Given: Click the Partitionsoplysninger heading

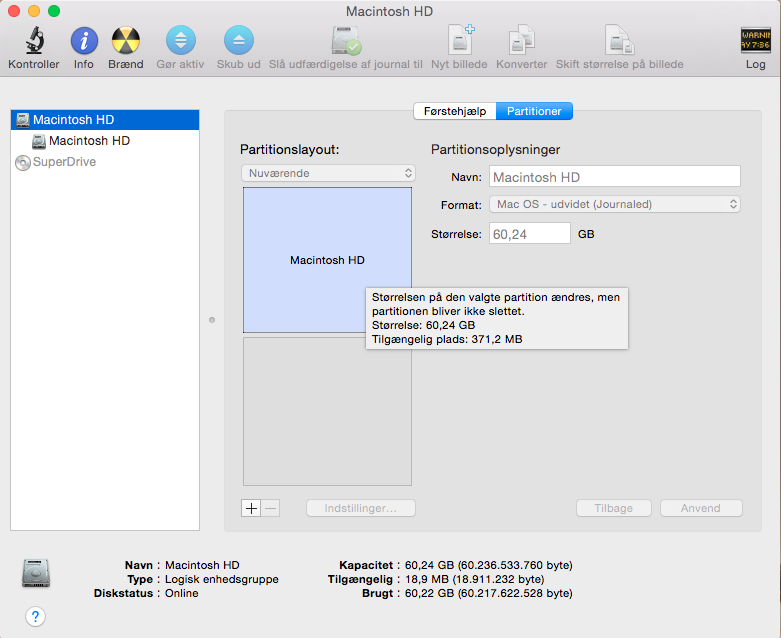Looking at the screenshot, I should click(x=496, y=149).
